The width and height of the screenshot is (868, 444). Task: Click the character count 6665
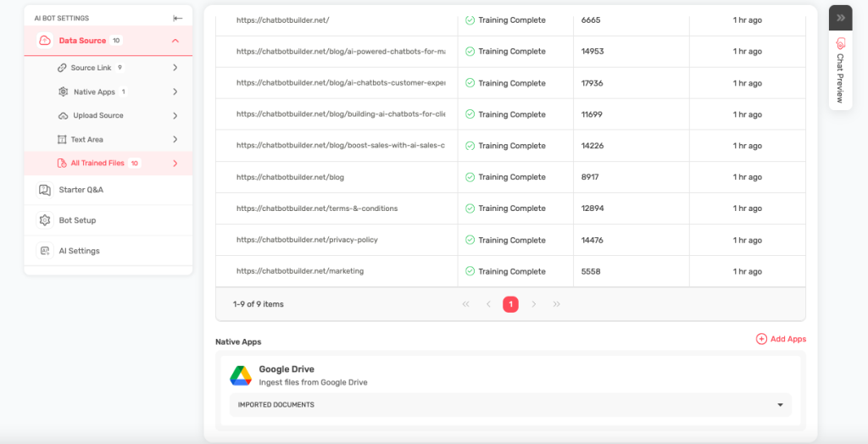[x=591, y=20]
